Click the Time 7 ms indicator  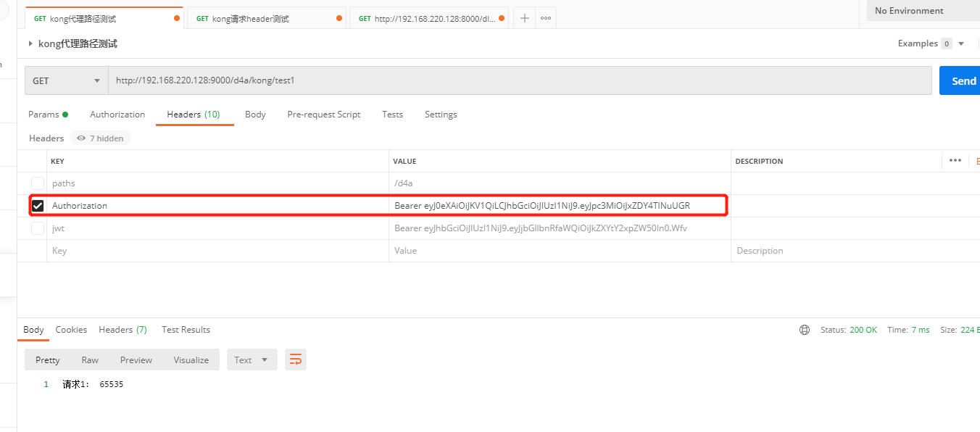point(908,330)
